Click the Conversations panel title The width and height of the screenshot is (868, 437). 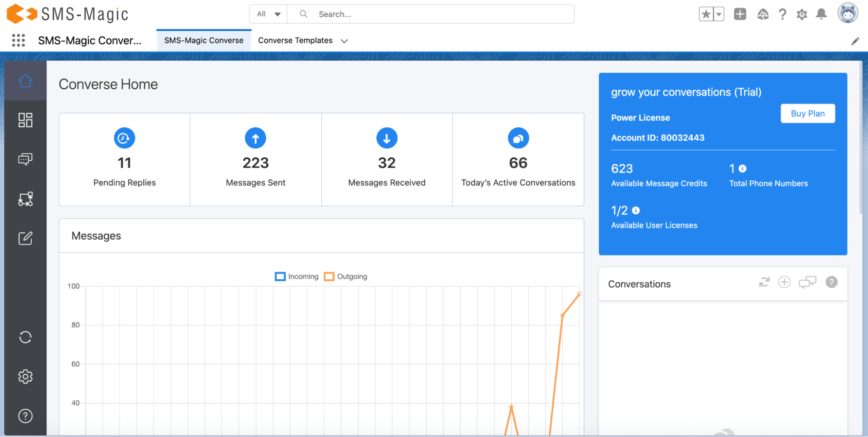(x=639, y=284)
